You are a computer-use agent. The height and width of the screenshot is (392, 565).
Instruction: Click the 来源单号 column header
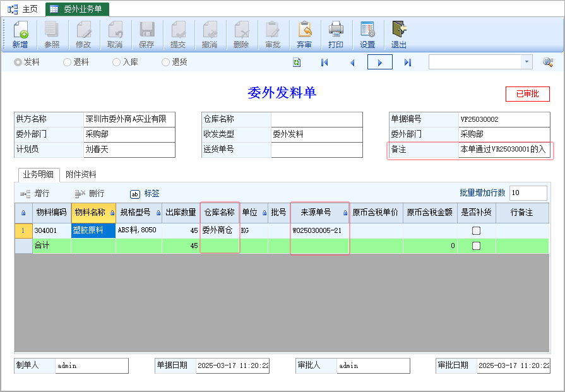point(319,213)
